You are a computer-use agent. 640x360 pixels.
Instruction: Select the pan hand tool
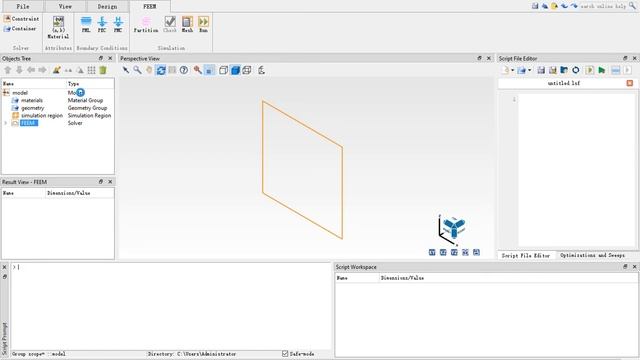[149, 70]
